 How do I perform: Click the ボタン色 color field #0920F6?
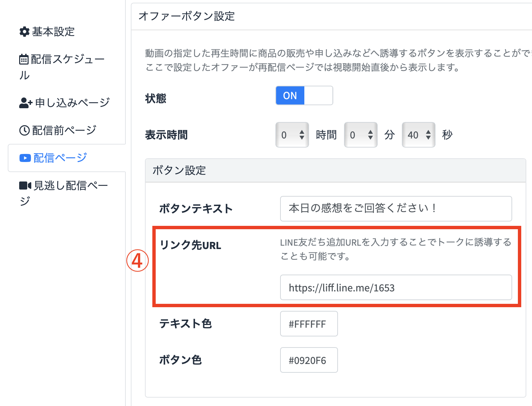309,360
